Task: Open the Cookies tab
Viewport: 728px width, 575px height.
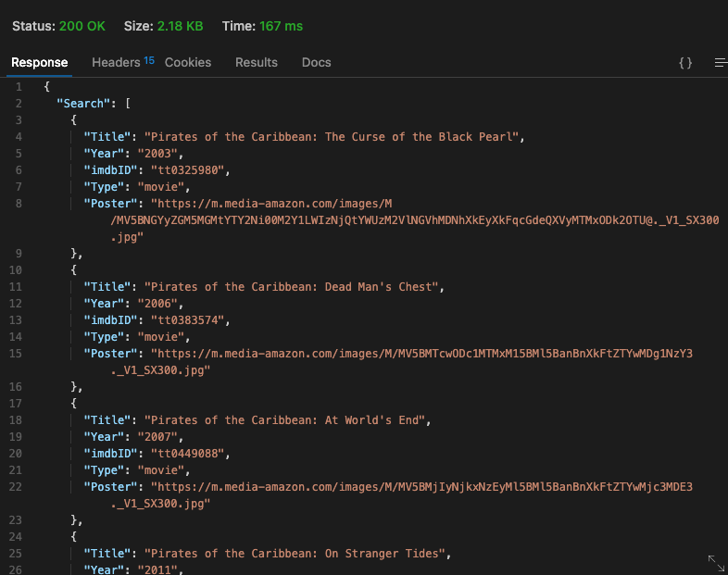Action: (x=188, y=63)
